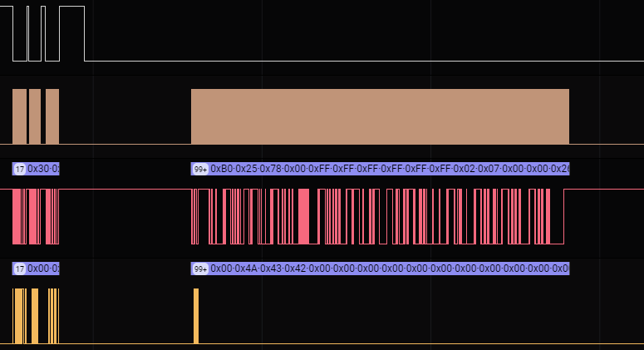The height and width of the screenshot is (350, 644).
Task: Click the isolated yellow pulse under 99+ badge
Action: click(196, 316)
